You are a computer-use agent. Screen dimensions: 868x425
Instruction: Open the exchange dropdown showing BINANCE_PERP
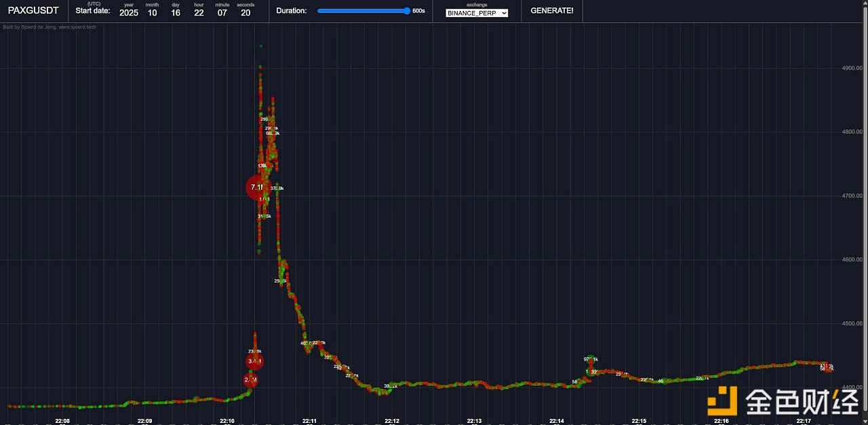pyautogui.click(x=477, y=13)
